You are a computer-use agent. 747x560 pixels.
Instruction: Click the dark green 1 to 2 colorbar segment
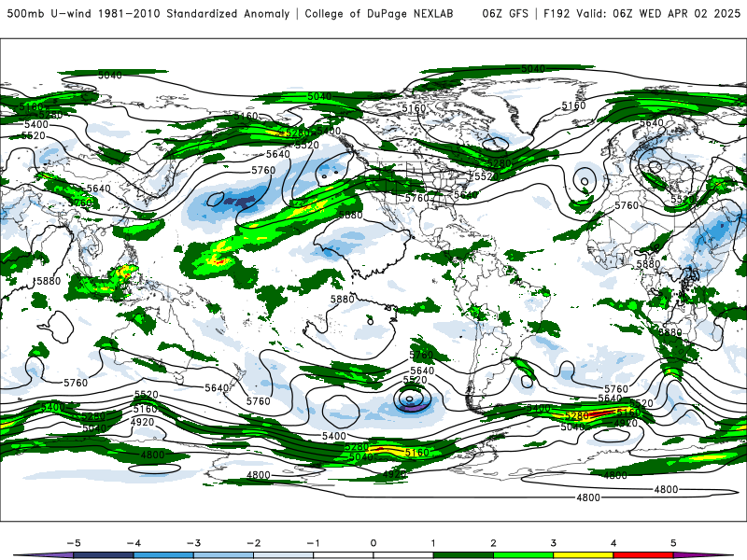pyautogui.click(x=463, y=555)
